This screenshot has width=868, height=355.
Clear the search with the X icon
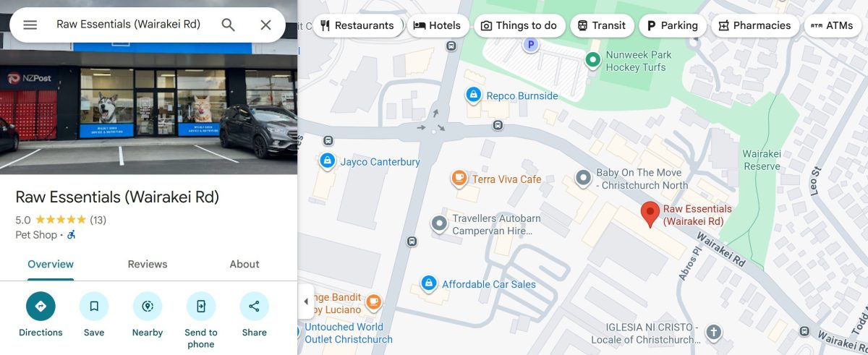pyautogui.click(x=265, y=25)
